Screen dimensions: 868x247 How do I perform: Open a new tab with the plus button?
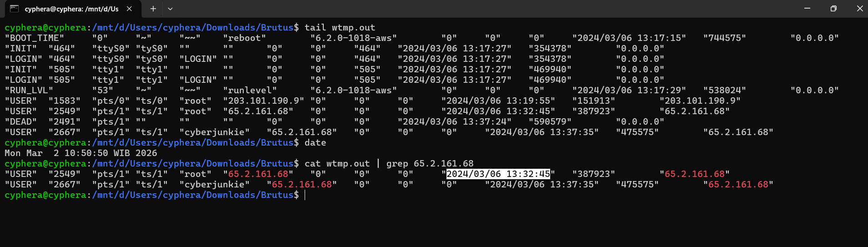153,9
